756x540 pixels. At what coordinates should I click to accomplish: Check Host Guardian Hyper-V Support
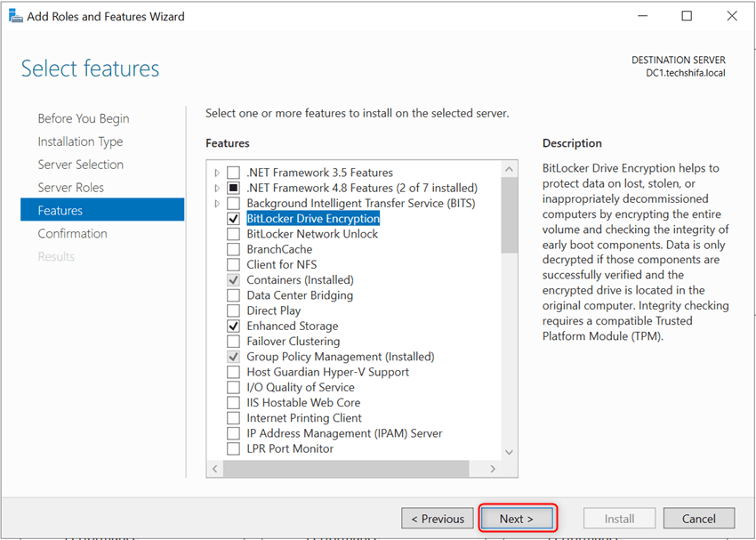233,371
